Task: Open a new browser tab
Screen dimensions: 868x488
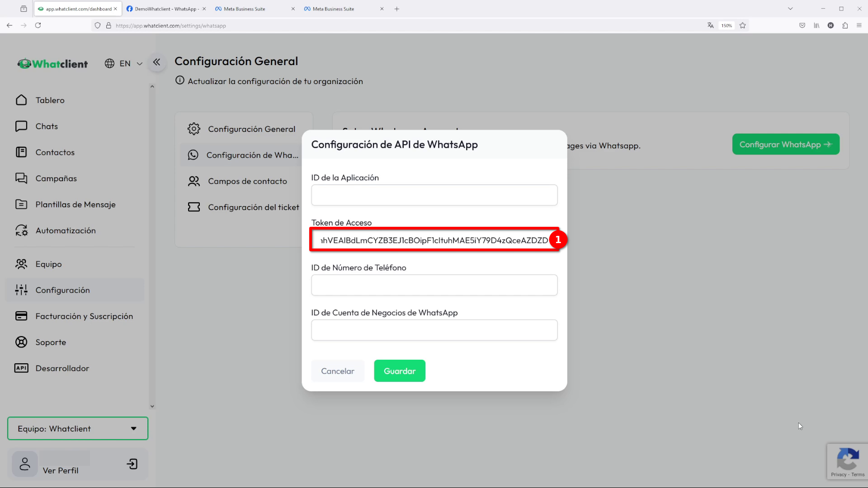Action: tap(396, 9)
